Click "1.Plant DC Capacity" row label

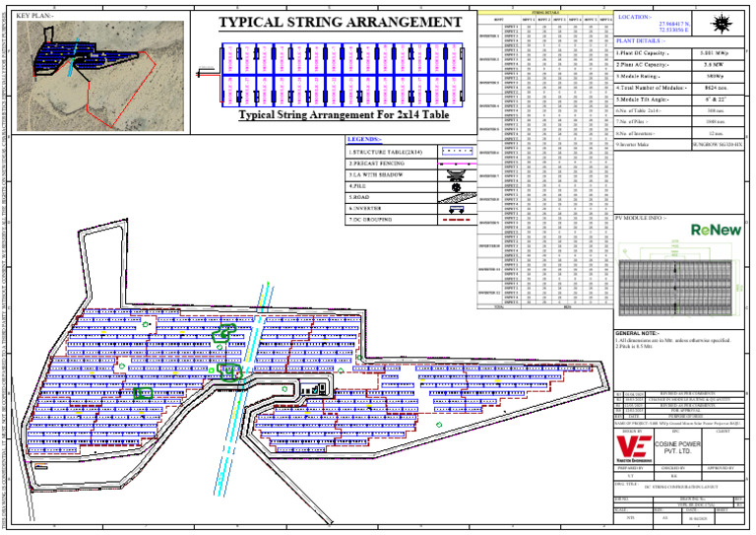point(642,53)
